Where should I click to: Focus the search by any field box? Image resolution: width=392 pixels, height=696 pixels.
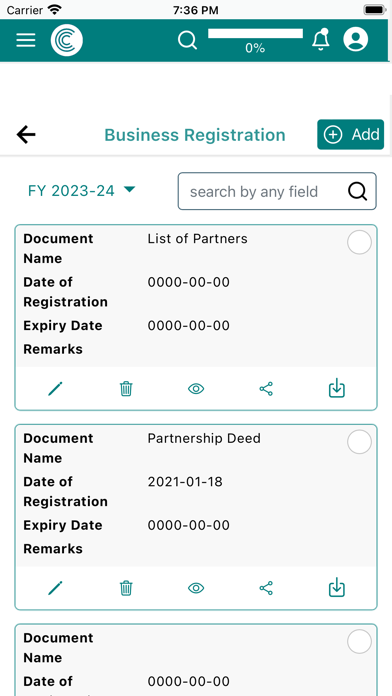click(277, 191)
